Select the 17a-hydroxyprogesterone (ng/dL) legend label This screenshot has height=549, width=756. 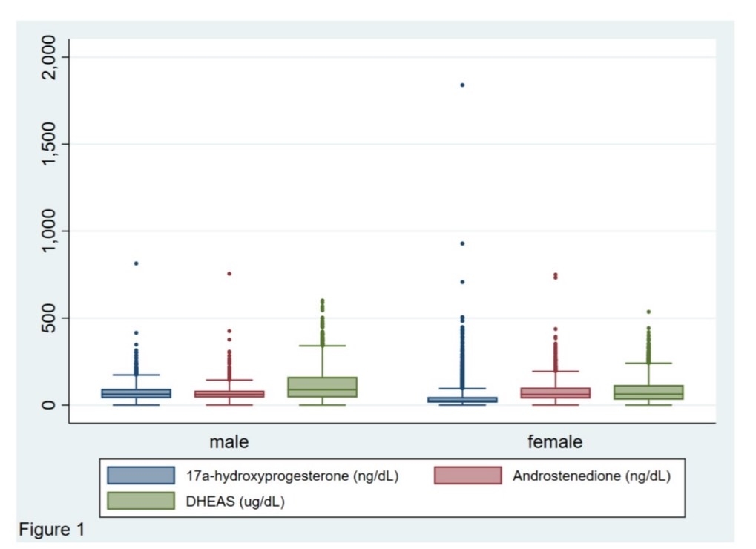coord(293,476)
